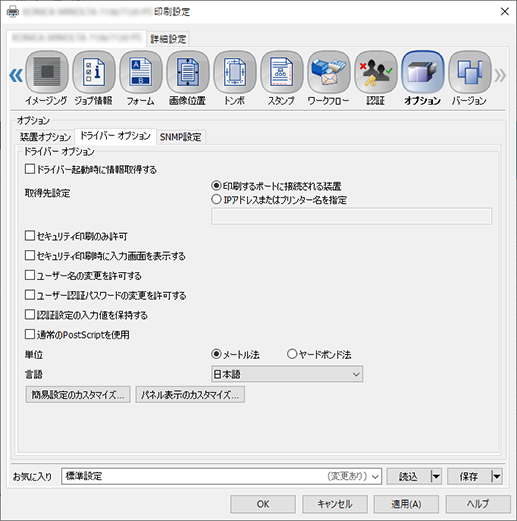Select the フォーム (Form) icon
The height and width of the screenshot is (521, 517).
[x=141, y=72]
